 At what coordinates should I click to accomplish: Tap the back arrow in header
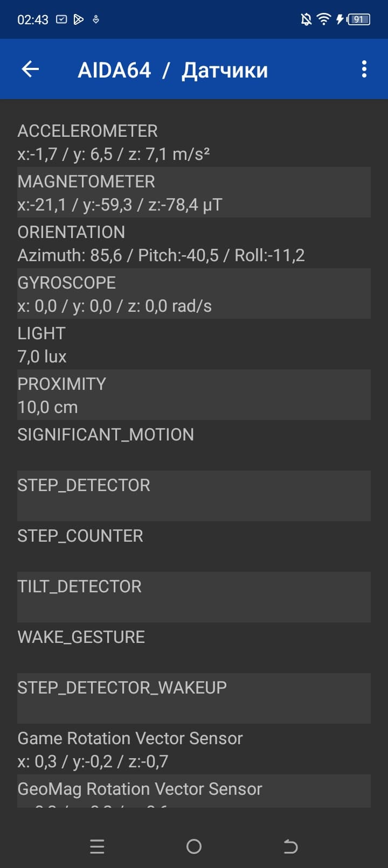tap(30, 69)
